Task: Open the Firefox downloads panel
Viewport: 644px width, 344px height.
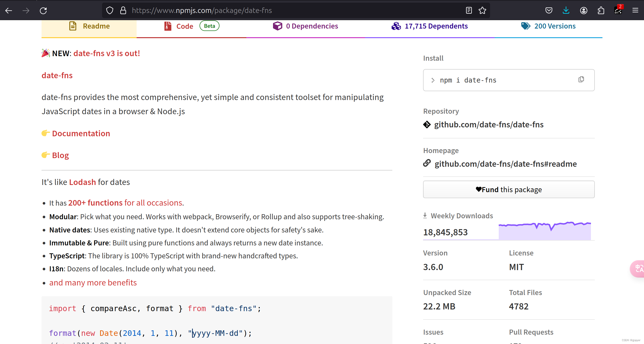Action: (x=566, y=11)
